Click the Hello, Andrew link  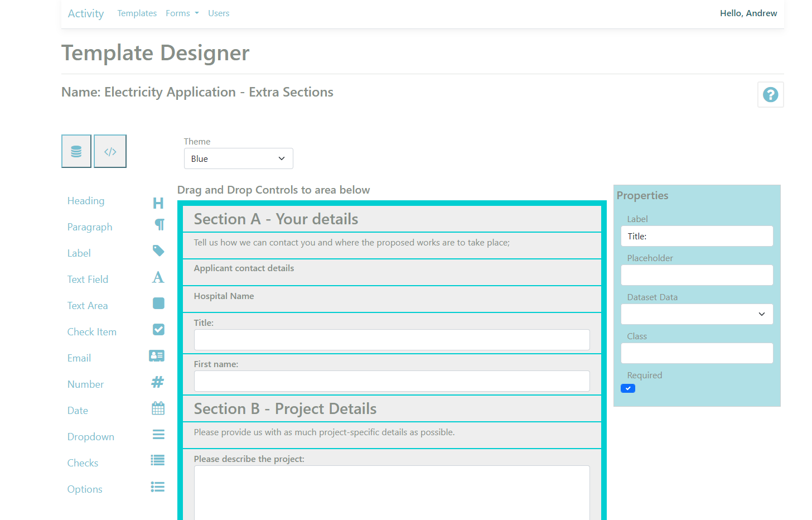tap(748, 13)
